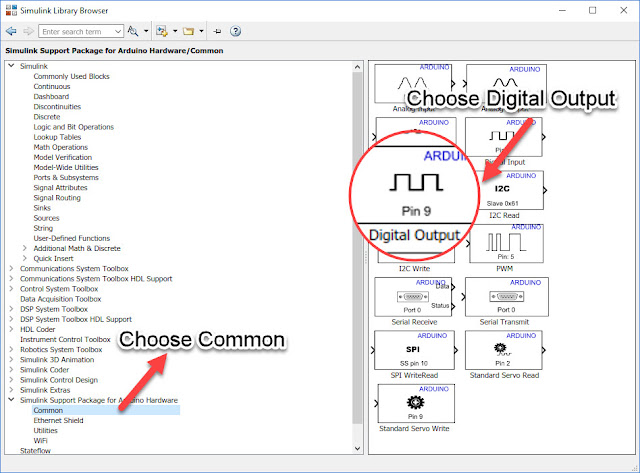Open the search options dropdown arrow
This screenshot has height=473, width=640.
(146, 31)
